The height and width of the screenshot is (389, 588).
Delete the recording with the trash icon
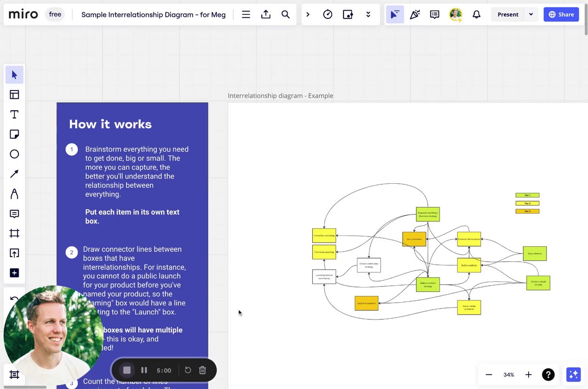(x=202, y=370)
